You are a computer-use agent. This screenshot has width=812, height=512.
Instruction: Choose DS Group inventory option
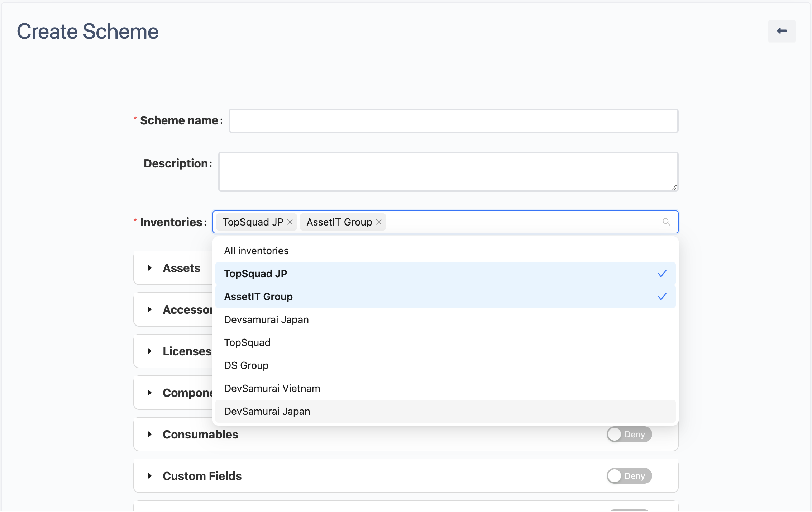point(246,366)
